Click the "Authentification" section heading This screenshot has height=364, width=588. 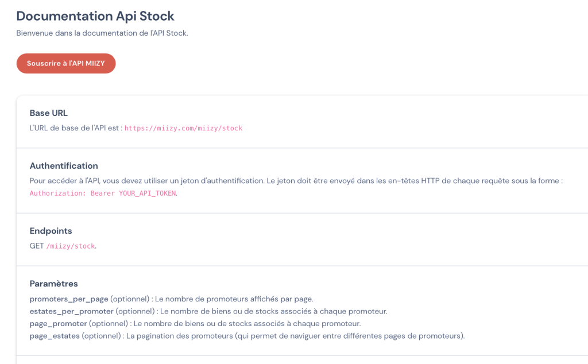[x=64, y=166]
